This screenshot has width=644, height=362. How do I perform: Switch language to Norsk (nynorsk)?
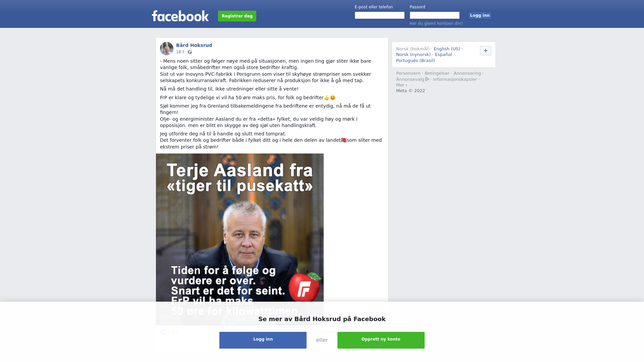[413, 55]
